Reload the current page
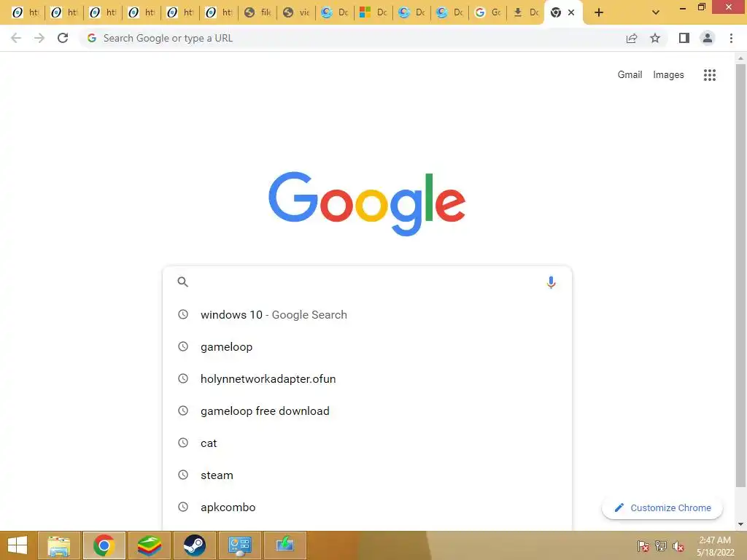 (x=63, y=38)
